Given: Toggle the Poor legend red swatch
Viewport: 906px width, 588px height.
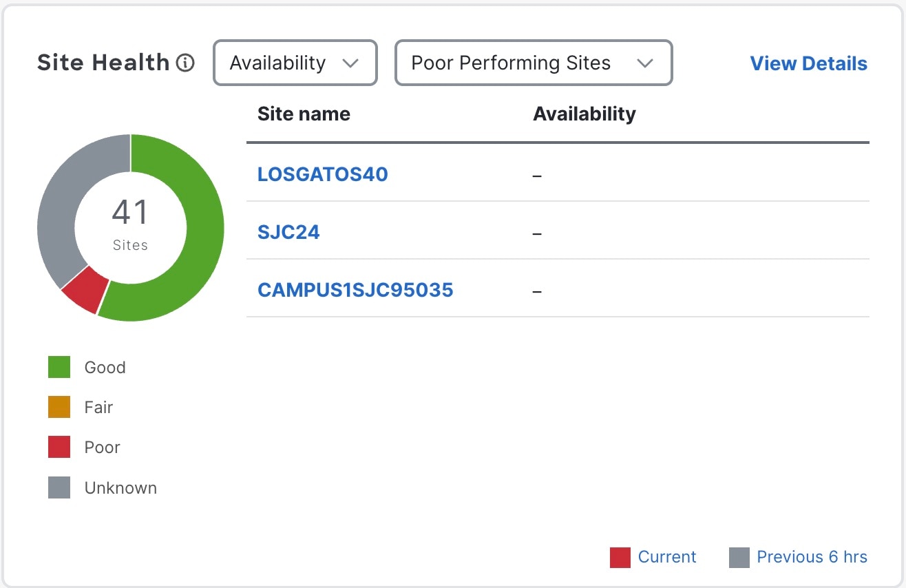Looking at the screenshot, I should pyautogui.click(x=59, y=447).
